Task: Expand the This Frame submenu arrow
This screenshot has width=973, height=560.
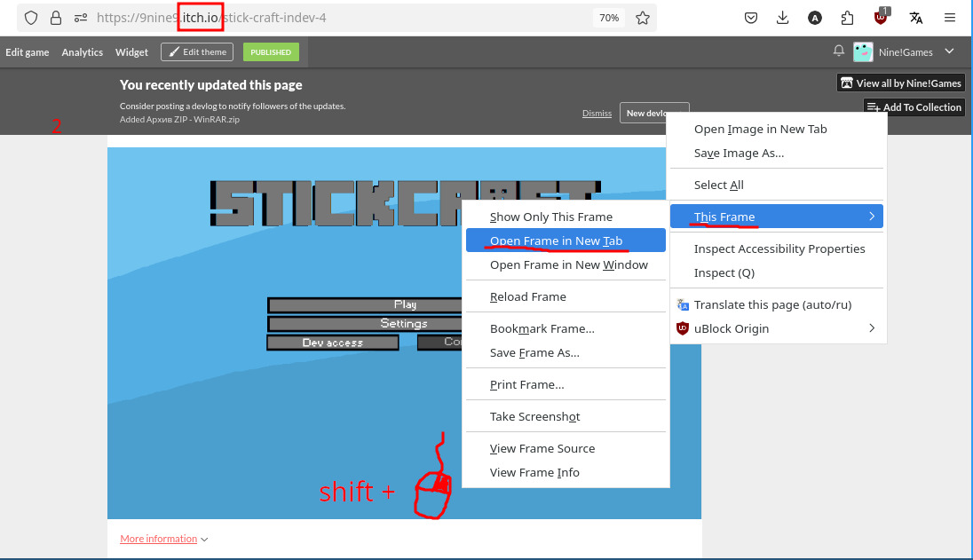Action: click(x=872, y=217)
